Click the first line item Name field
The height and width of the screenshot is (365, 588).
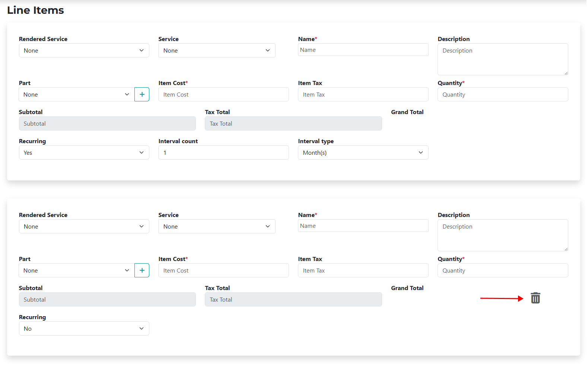click(363, 50)
